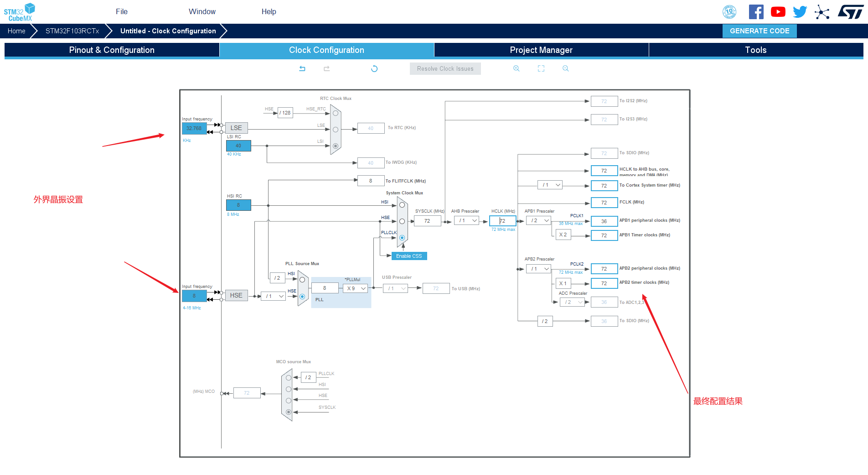Click the GENERATE CODE button

click(x=759, y=31)
